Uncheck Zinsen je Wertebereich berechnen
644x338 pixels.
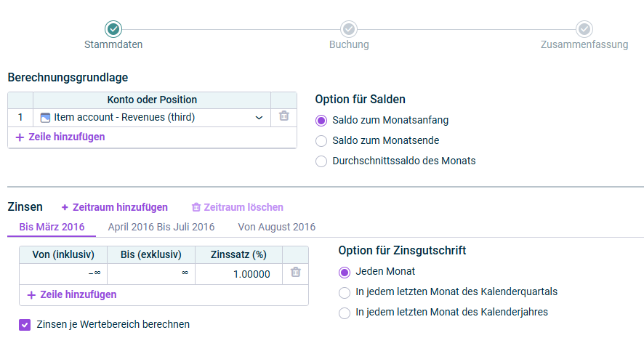(x=25, y=325)
